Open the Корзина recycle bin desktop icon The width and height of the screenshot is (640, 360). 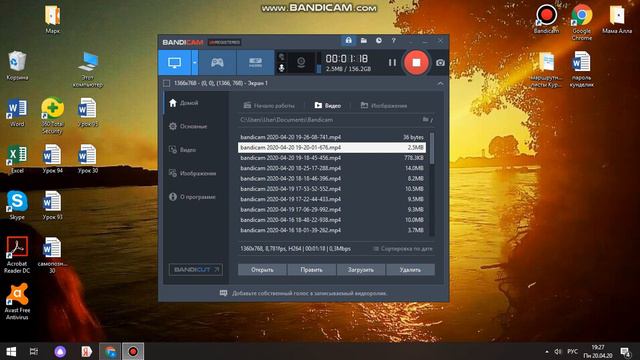pos(17,65)
